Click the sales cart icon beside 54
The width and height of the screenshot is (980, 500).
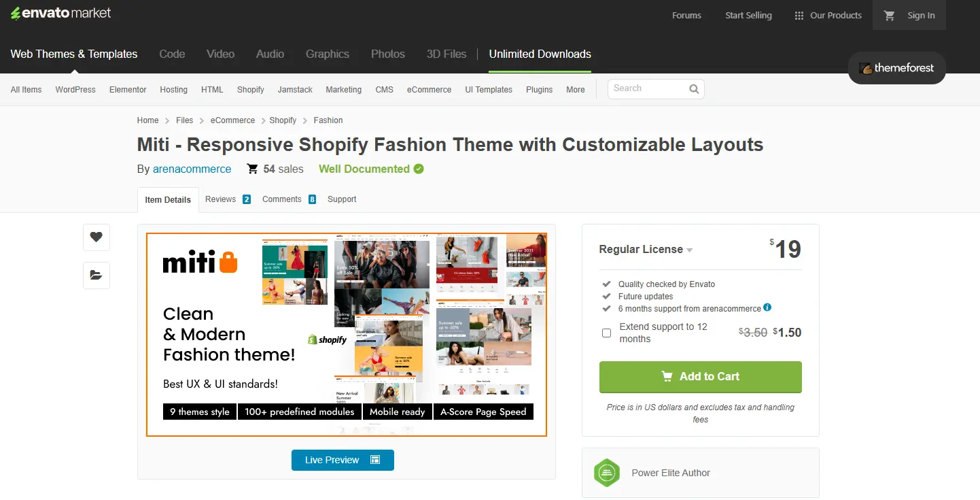252,169
